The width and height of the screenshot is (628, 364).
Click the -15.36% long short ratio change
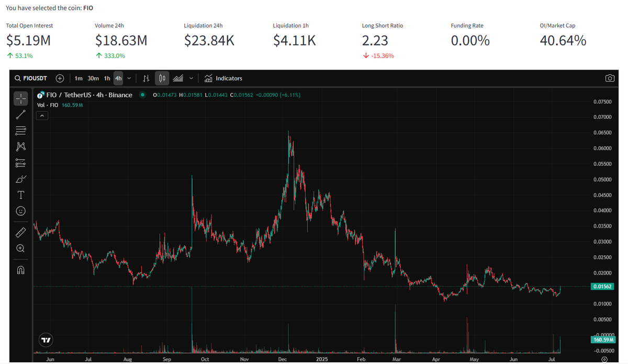[378, 55]
